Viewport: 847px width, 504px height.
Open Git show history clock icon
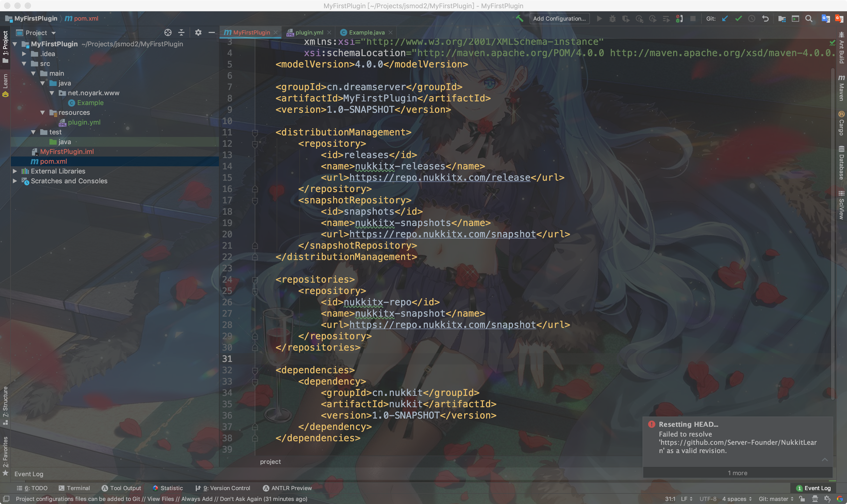752,19
